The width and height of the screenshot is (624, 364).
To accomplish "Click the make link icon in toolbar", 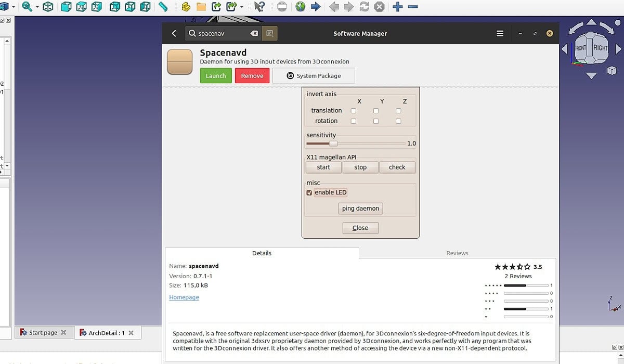I will 216,7.
